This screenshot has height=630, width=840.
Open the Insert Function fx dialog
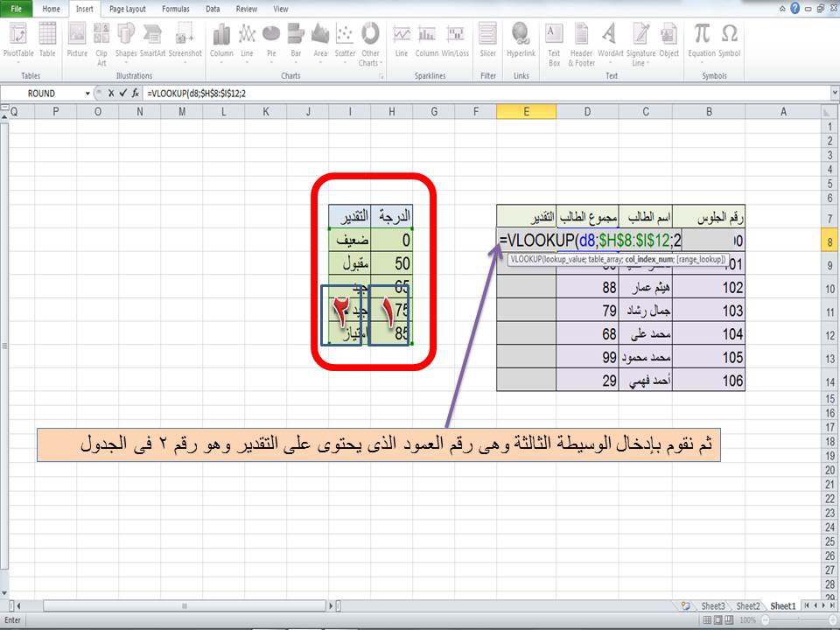pos(136,94)
